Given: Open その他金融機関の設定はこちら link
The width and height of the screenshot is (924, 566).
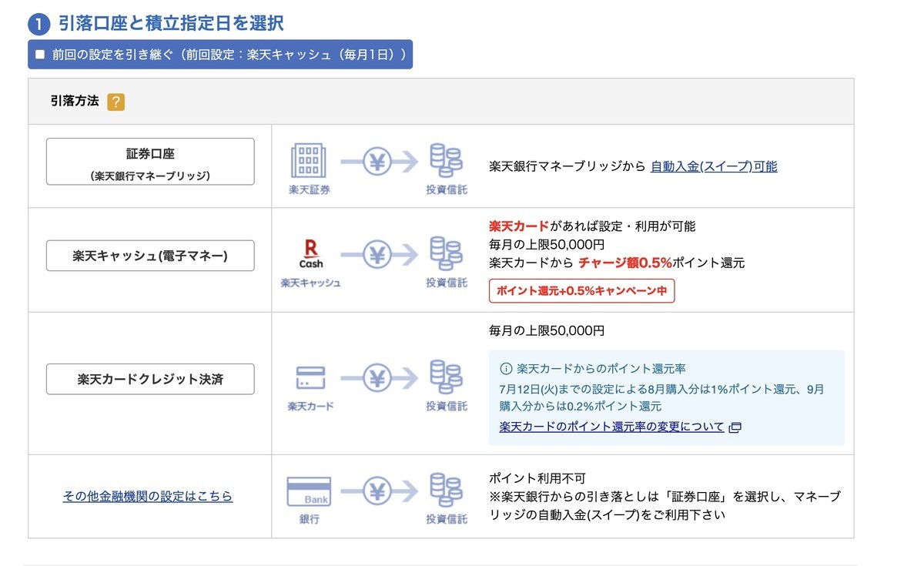Looking at the screenshot, I should 148,497.
